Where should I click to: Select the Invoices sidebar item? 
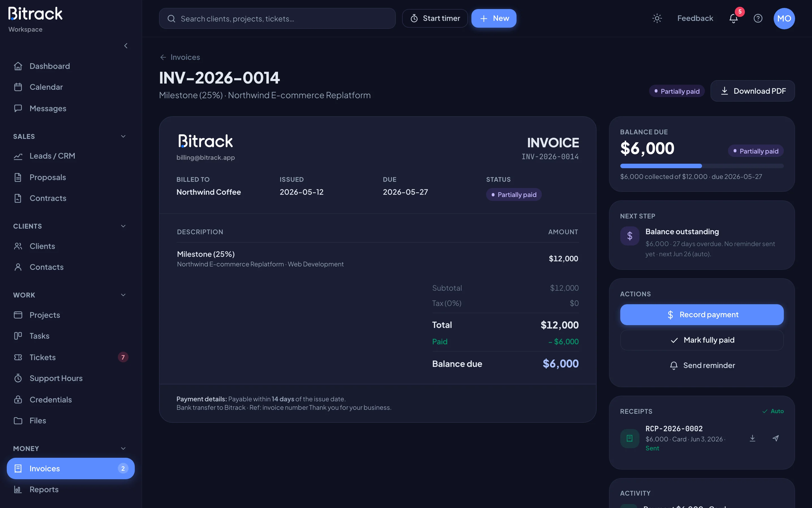[70, 468]
